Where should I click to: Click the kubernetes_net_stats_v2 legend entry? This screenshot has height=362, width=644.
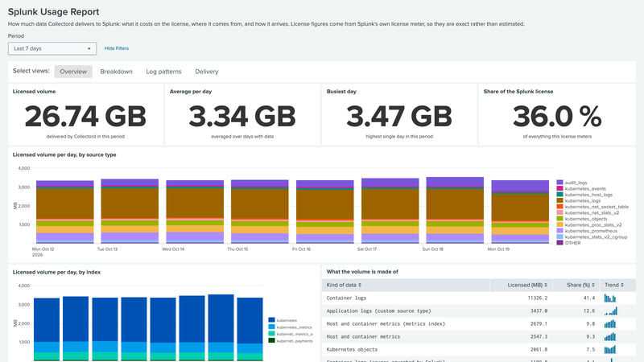(588, 212)
